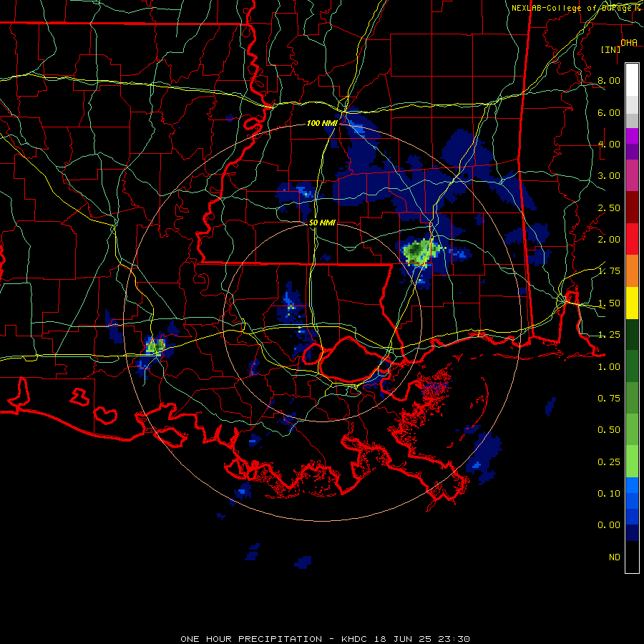
Task: Click the 1.75 legend value
Action: (609, 271)
